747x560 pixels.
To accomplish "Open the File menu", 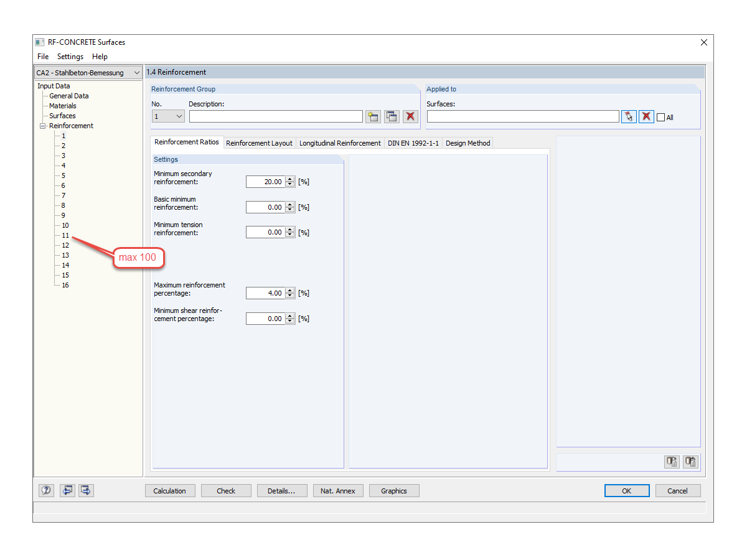I will click(x=43, y=57).
